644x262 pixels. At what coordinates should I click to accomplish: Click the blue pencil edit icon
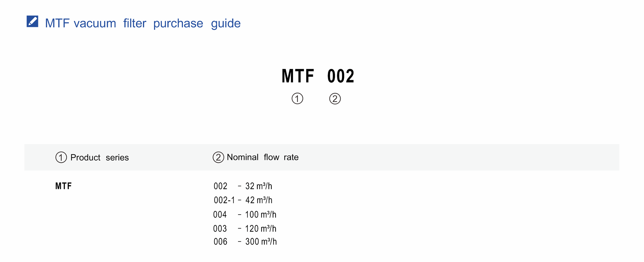click(x=32, y=21)
